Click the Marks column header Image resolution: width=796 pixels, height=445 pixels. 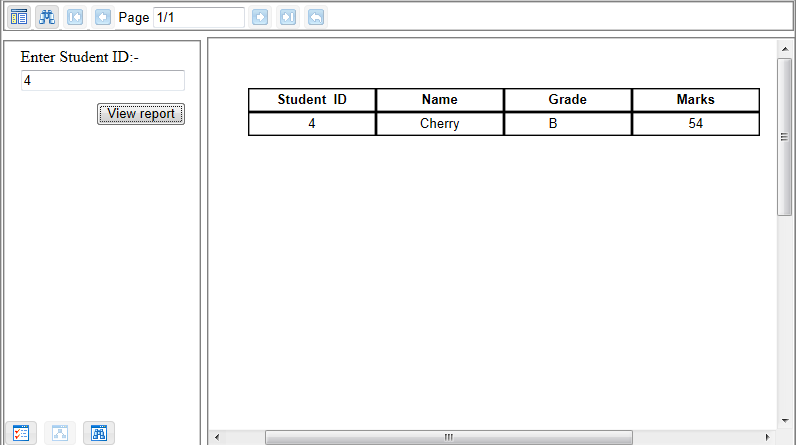[695, 99]
